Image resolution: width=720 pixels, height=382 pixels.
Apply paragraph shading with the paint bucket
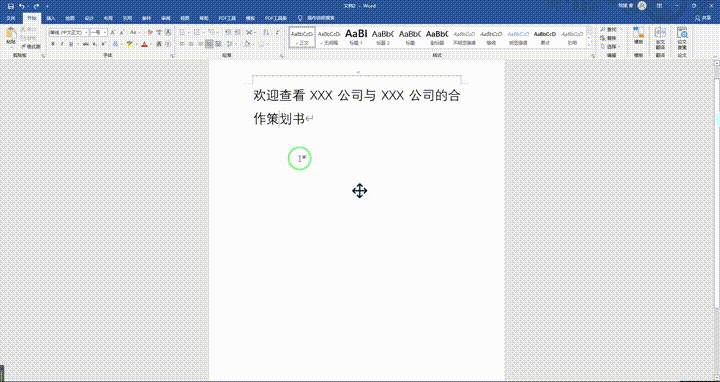pos(247,44)
